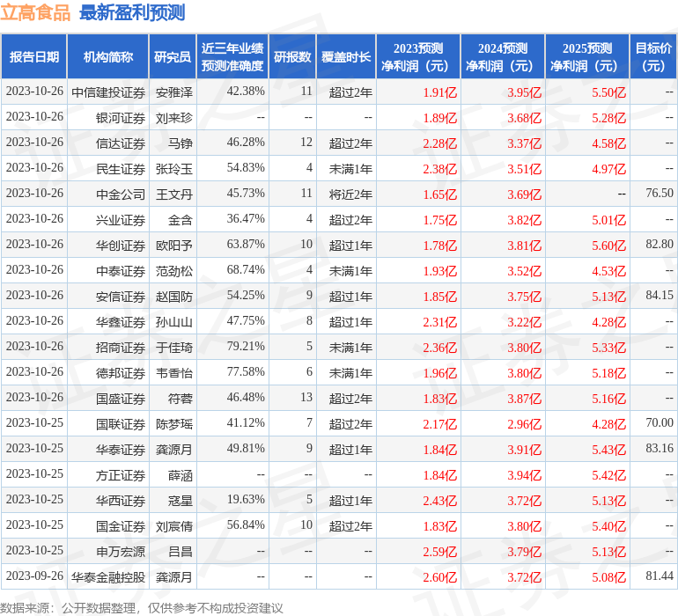Click institution name 民生证券
This screenshot has width=678, height=616.
tap(121, 169)
